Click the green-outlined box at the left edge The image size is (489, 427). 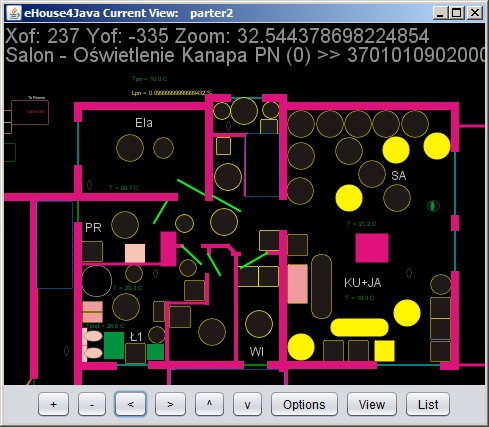(10, 152)
